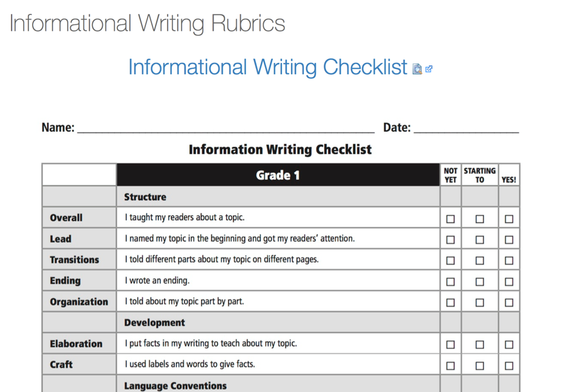Check 'Not Yet' box for Overall row
Image resolution: width=564 pixels, height=392 pixels.
(450, 219)
